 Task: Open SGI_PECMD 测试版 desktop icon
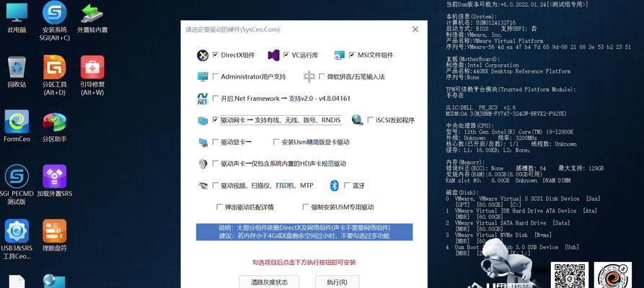pyautogui.click(x=17, y=184)
